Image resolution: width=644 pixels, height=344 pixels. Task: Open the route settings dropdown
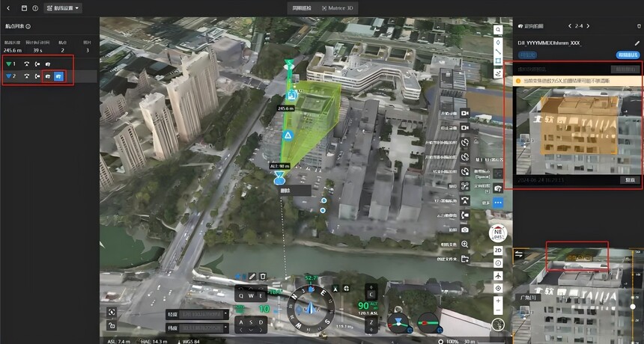coord(63,8)
